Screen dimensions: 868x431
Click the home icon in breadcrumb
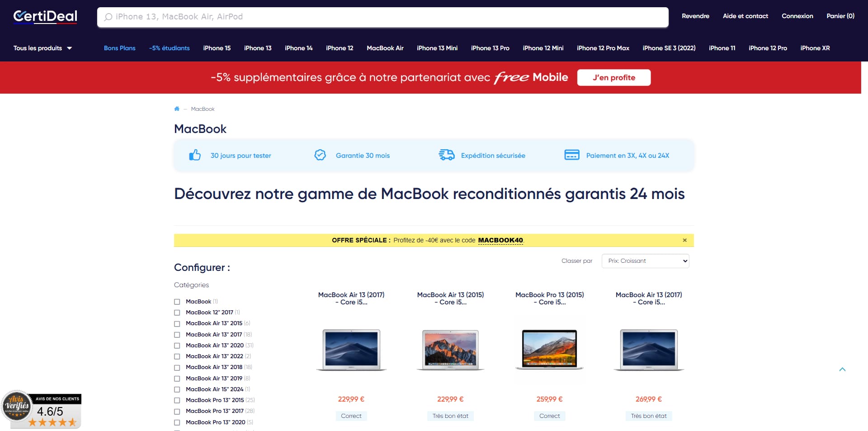pyautogui.click(x=177, y=109)
